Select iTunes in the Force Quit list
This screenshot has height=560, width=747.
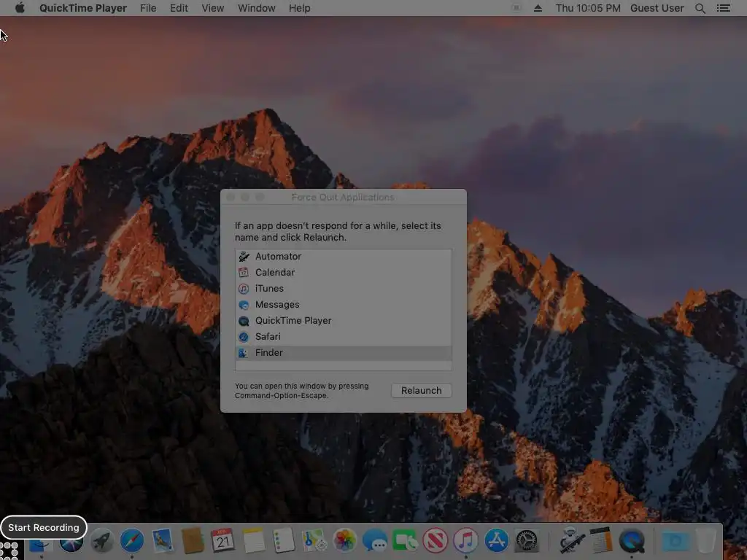tap(343, 289)
